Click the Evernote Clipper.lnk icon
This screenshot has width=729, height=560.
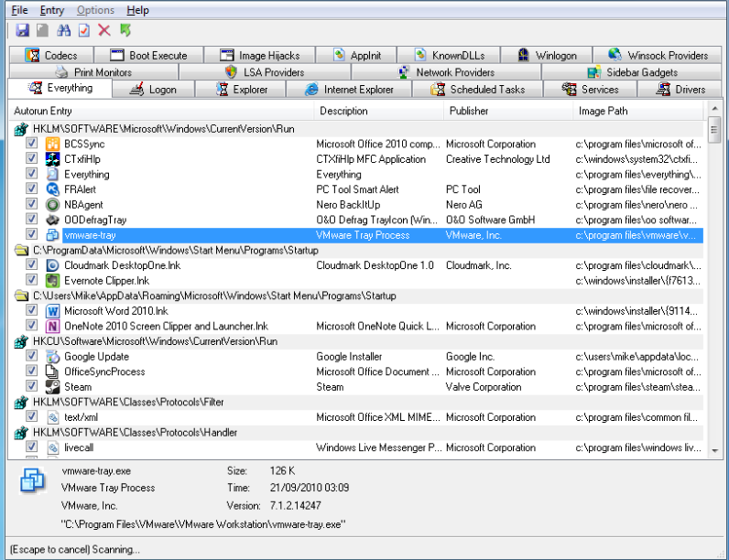(x=52, y=281)
